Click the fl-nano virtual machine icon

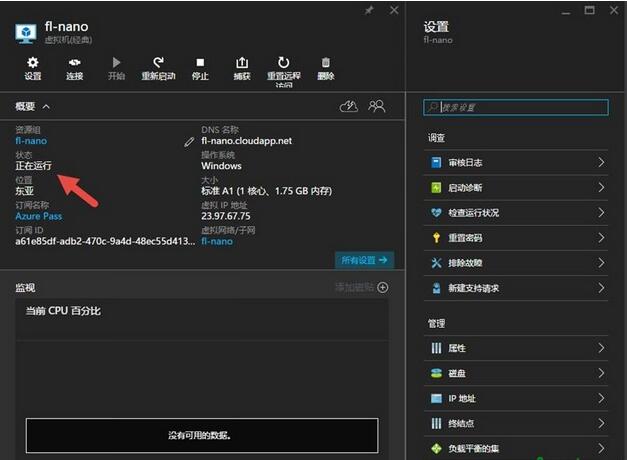tap(26, 34)
